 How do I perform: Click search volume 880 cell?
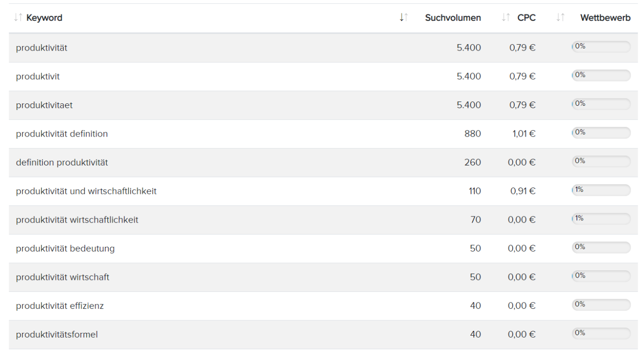[x=472, y=134]
